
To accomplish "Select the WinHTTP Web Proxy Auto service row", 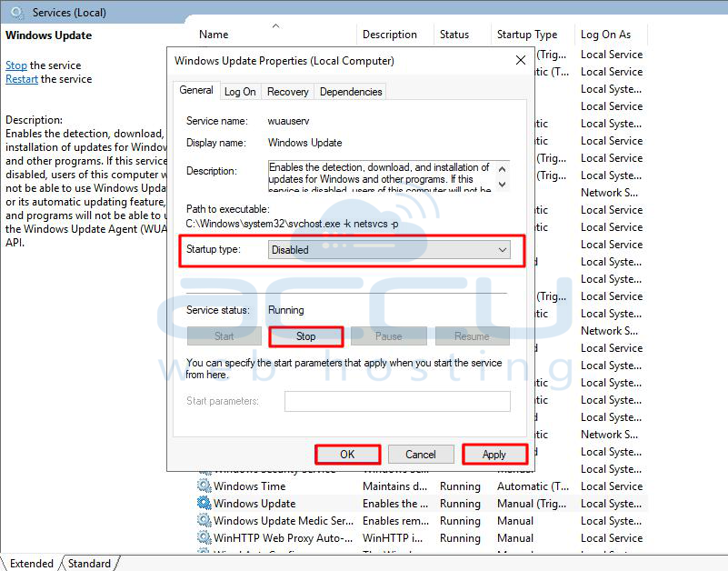I will [x=422, y=538].
